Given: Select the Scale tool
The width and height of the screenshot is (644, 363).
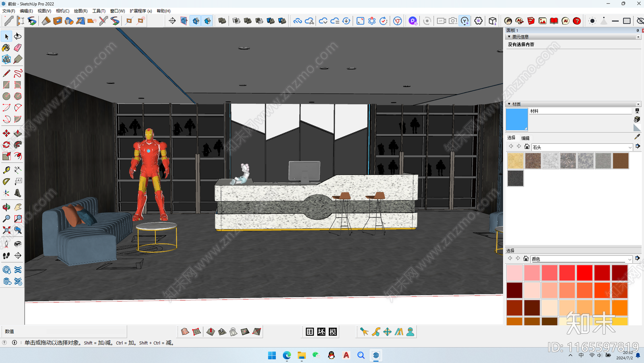Looking at the screenshot, I should tap(6, 156).
